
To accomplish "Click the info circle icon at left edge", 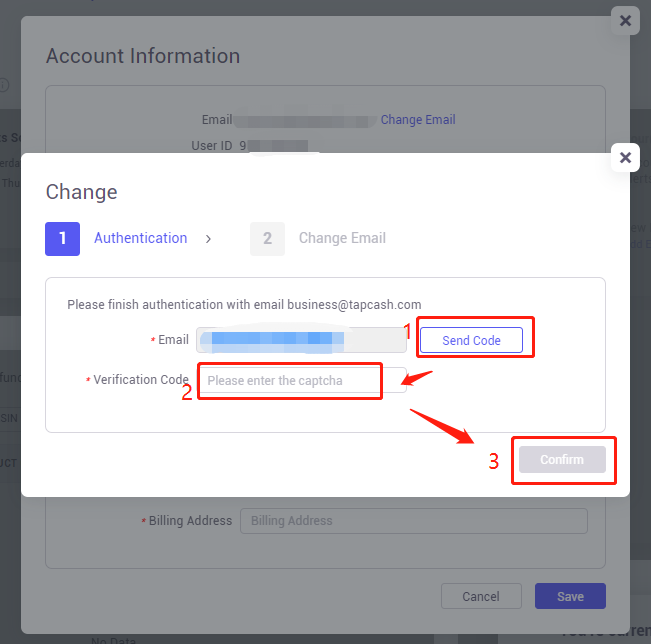I will coord(3,85).
